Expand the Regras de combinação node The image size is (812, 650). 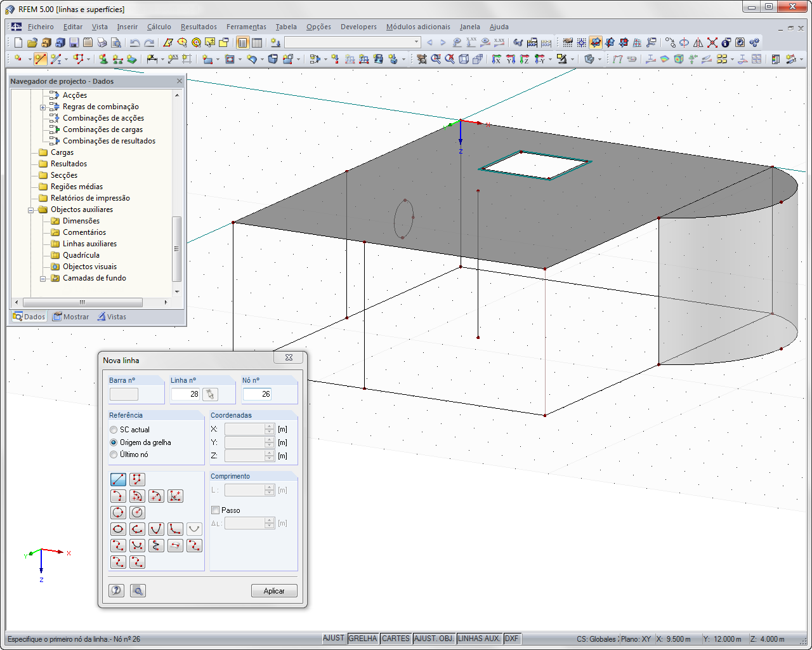(43, 107)
